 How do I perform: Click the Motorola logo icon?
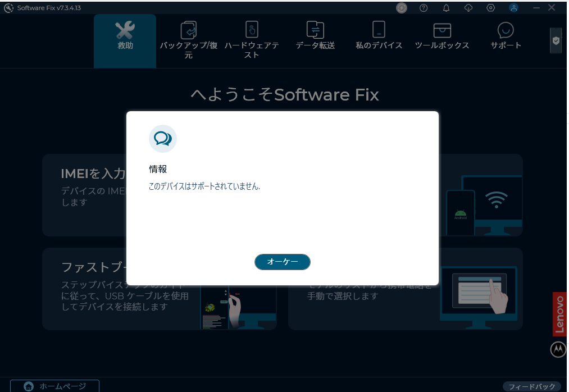click(558, 349)
